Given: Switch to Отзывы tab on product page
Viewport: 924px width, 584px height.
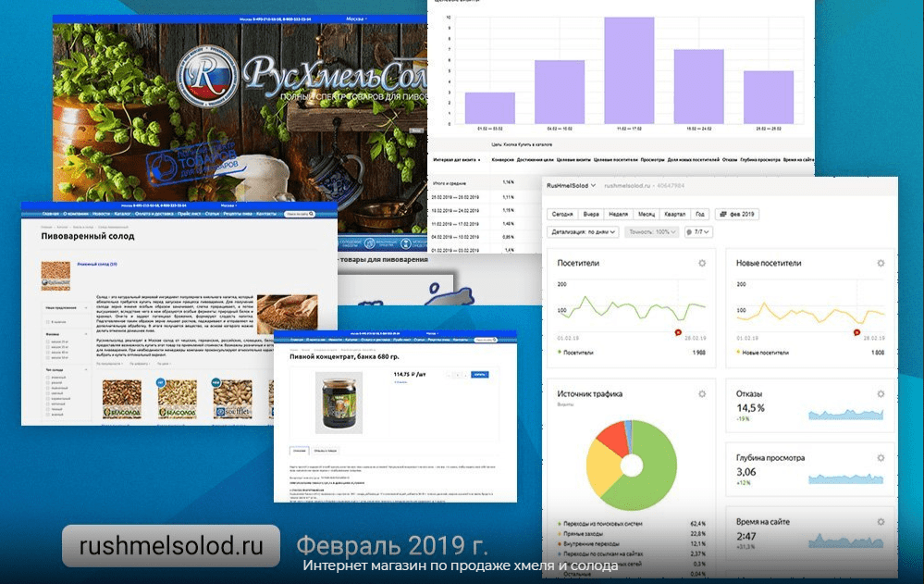Looking at the screenshot, I should pos(325,451).
